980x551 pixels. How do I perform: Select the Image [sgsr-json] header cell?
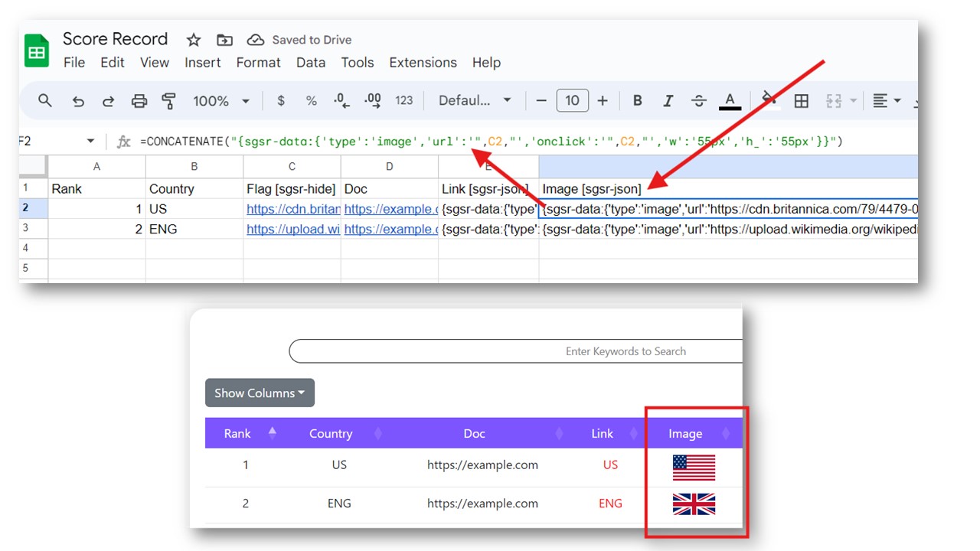[x=728, y=189]
